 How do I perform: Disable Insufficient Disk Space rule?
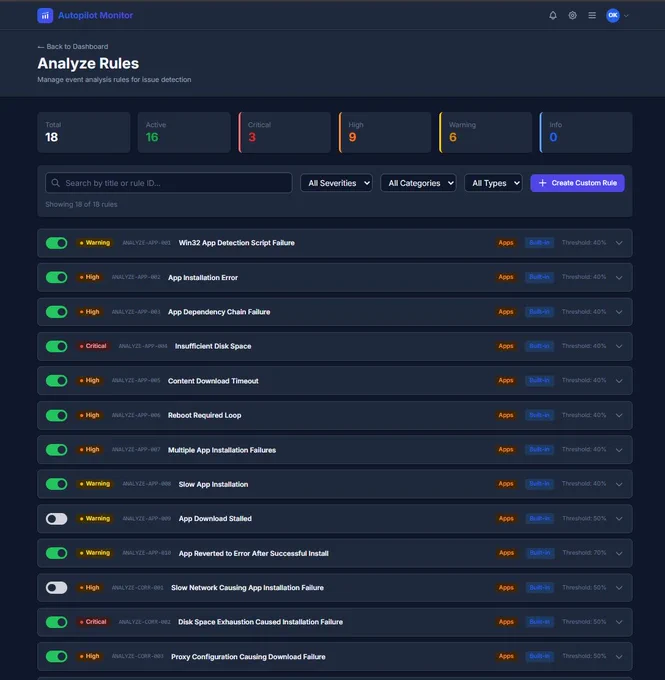pos(56,346)
